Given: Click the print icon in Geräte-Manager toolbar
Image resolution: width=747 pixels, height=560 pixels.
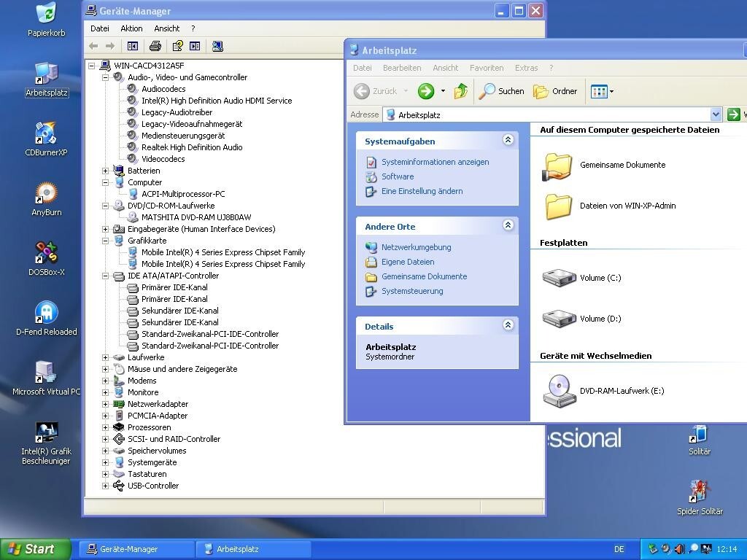Looking at the screenshot, I should tap(155, 46).
